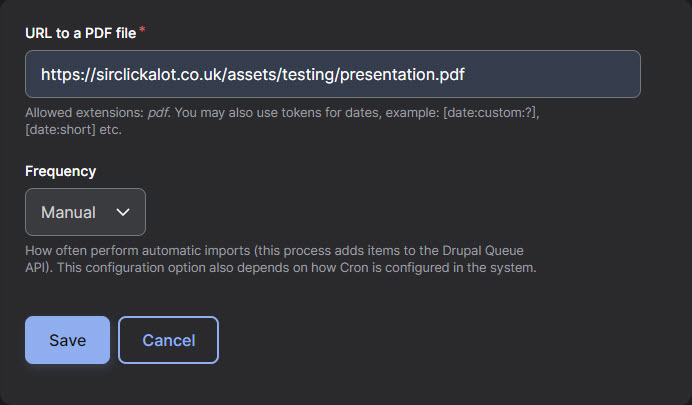This screenshot has height=405, width=692.
Task: Click the '[date:short]' token example text
Action: [x=60, y=130]
